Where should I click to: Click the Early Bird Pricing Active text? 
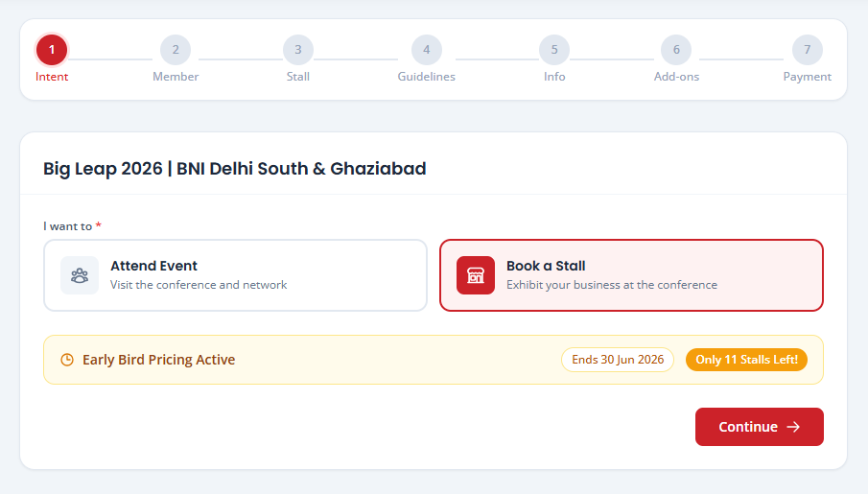159,360
